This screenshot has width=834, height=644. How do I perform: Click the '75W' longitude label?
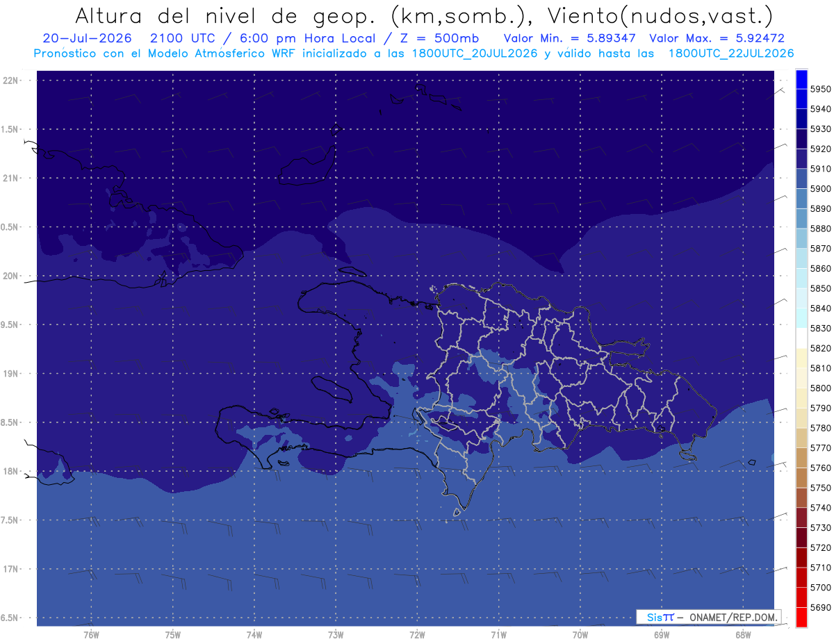coord(172,635)
